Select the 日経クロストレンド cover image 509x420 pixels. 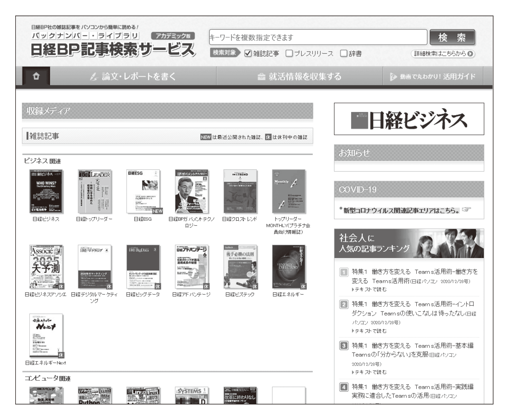(240, 191)
